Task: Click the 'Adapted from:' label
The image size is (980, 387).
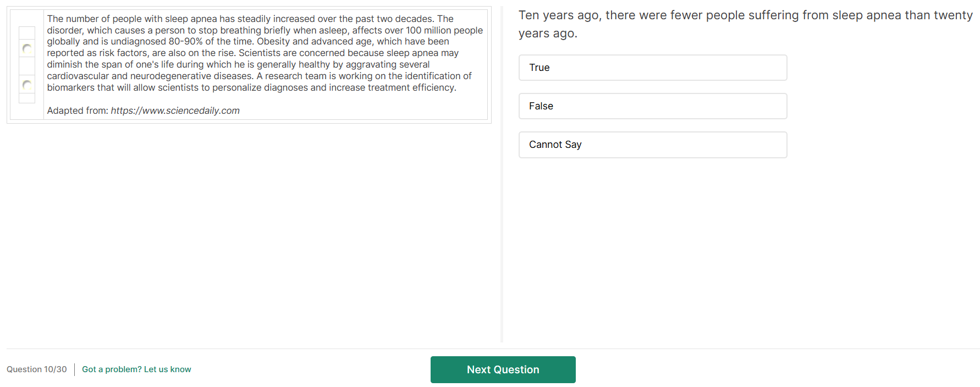Action: click(78, 110)
